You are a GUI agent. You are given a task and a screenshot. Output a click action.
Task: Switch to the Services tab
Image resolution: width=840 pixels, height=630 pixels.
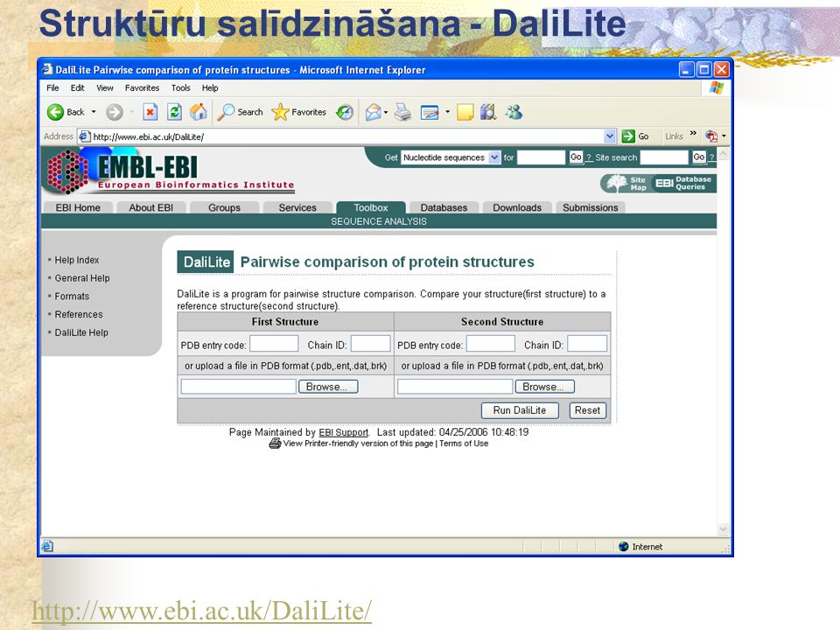[297, 207]
